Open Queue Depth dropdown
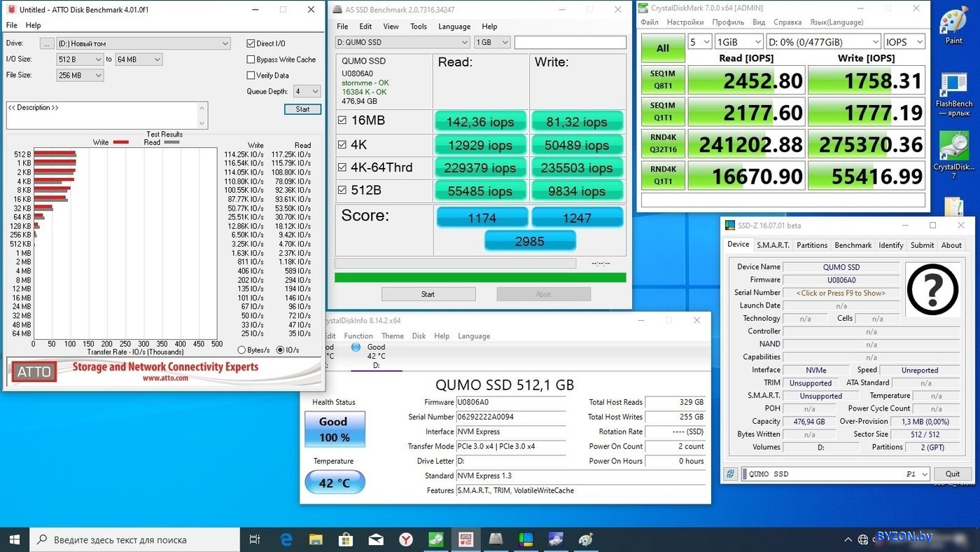The width and height of the screenshot is (980, 552). click(307, 92)
